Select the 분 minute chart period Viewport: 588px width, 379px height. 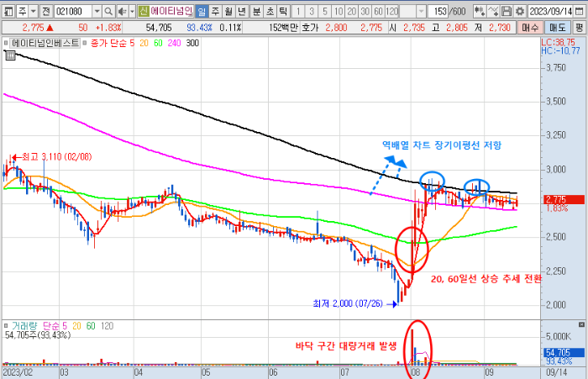tap(257, 12)
